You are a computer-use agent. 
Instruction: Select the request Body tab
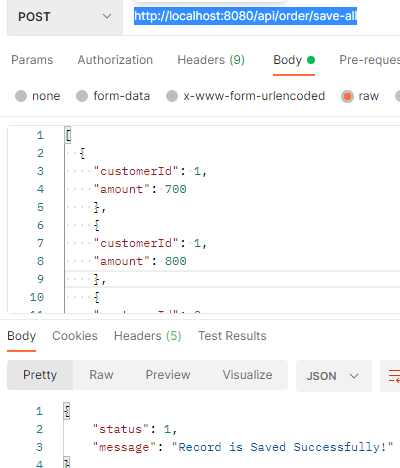point(294,60)
